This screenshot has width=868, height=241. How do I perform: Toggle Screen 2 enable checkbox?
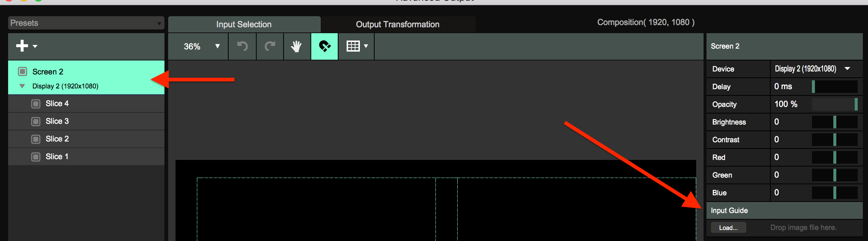(x=22, y=71)
